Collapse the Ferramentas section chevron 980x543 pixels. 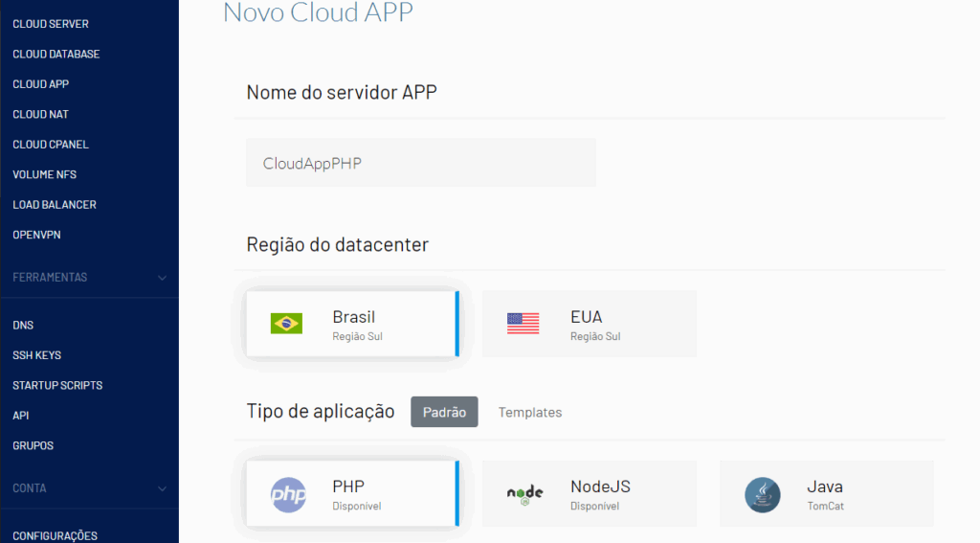[162, 278]
